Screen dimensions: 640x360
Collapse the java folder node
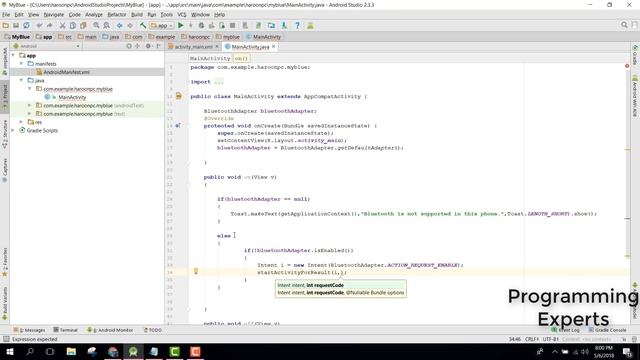[x=21, y=80]
